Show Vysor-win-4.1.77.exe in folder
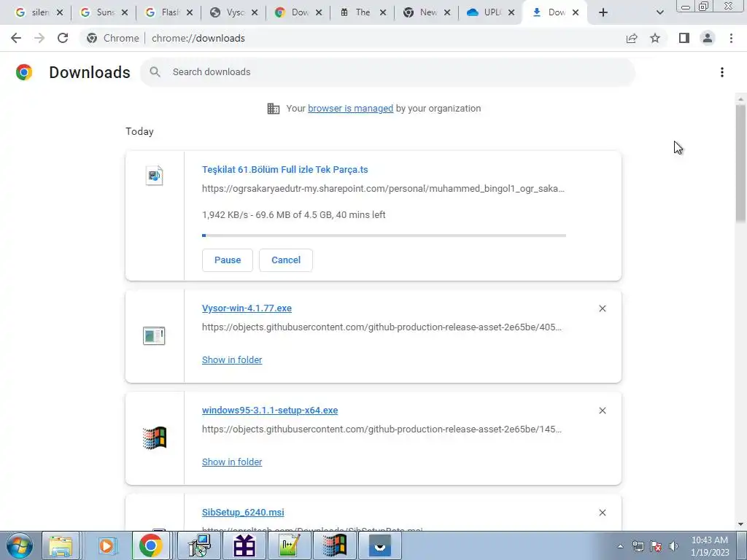747x560 pixels. pyautogui.click(x=232, y=360)
